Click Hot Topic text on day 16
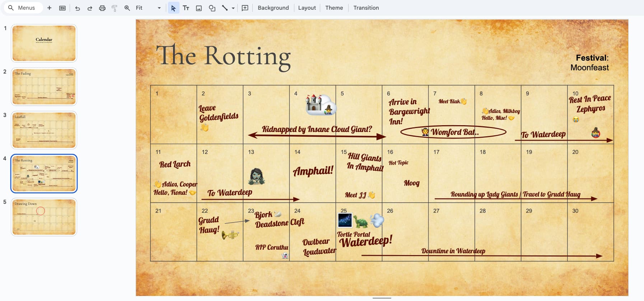The image size is (644, 301). coord(398,163)
